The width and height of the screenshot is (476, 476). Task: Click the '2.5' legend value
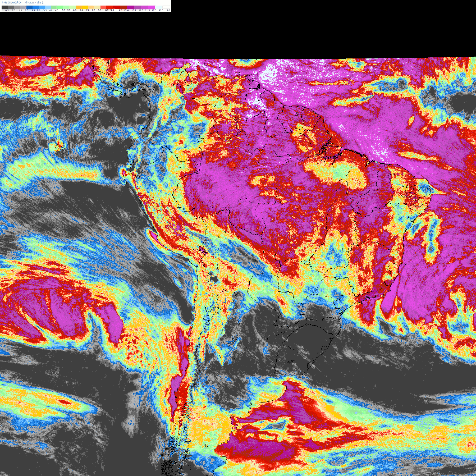pyautogui.click(x=33, y=10)
